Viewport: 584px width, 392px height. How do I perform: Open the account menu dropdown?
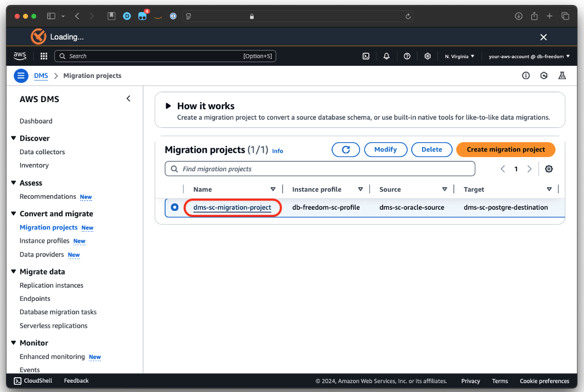click(x=529, y=56)
